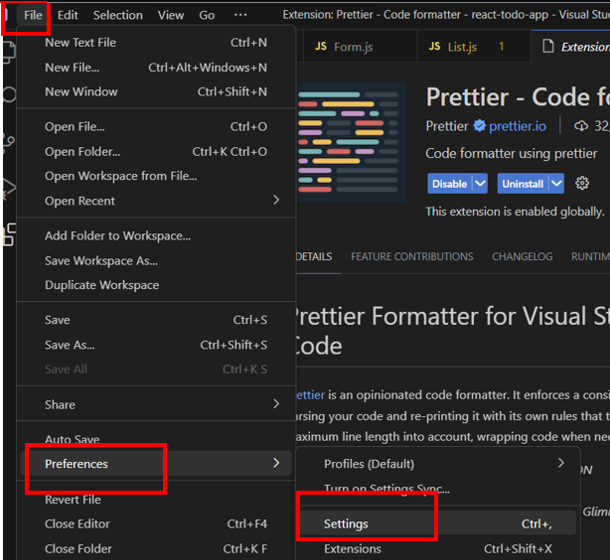Image resolution: width=610 pixels, height=560 pixels.
Task: Choose Revert File
Action: click(156, 499)
